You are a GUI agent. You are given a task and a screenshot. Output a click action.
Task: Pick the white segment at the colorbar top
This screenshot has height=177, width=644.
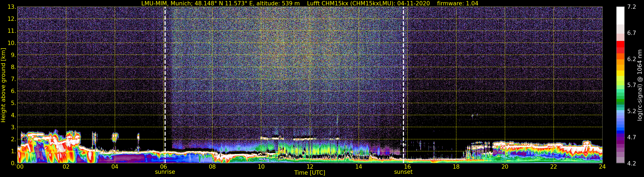click(x=620, y=16)
